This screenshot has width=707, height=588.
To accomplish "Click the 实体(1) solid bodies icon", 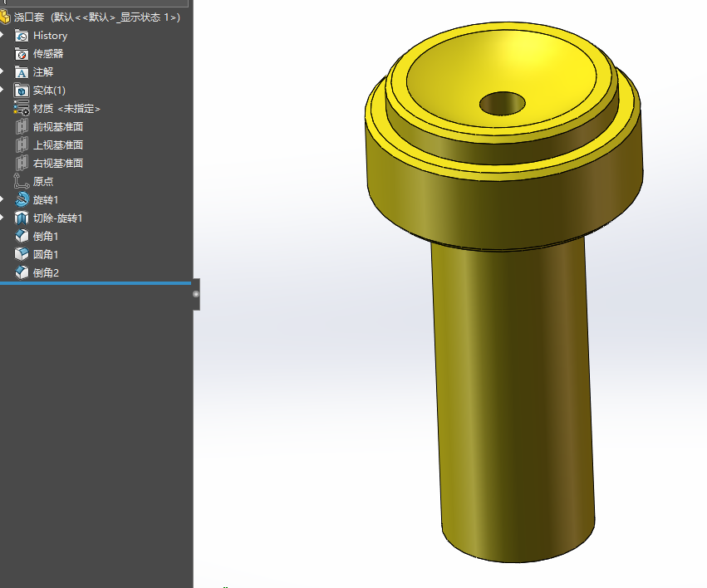I will (22, 91).
